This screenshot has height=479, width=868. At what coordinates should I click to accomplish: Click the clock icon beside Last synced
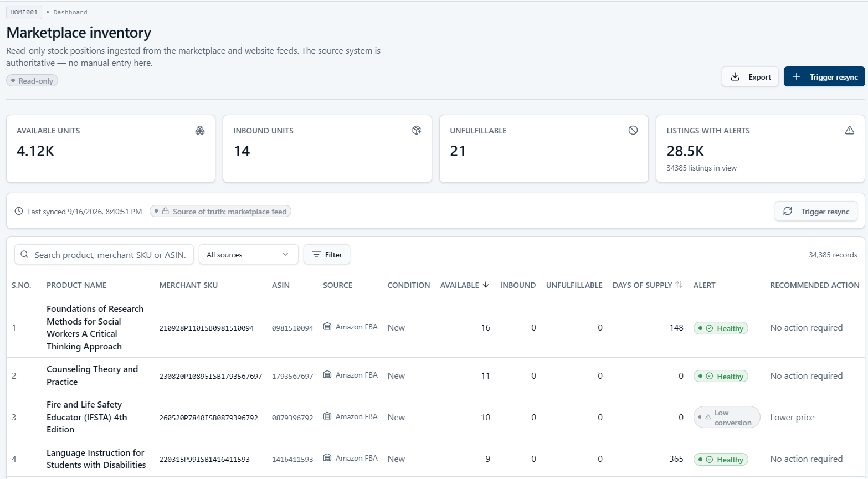pyautogui.click(x=19, y=211)
